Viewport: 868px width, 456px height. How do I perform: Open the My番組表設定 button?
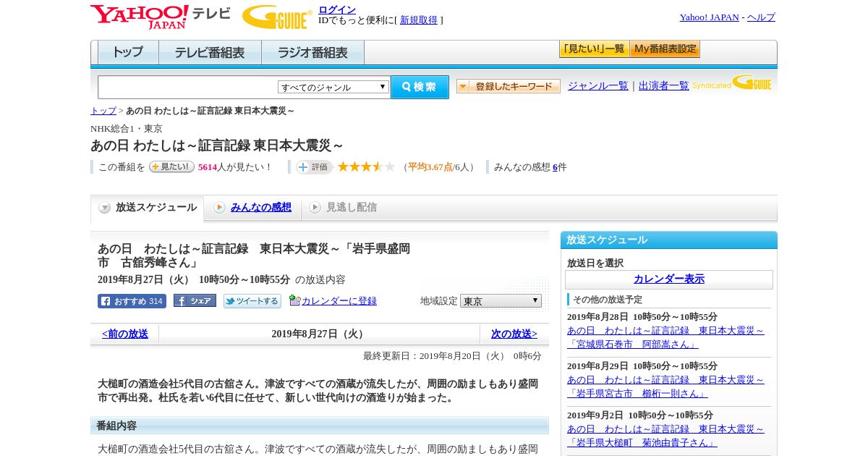pyautogui.click(x=665, y=49)
